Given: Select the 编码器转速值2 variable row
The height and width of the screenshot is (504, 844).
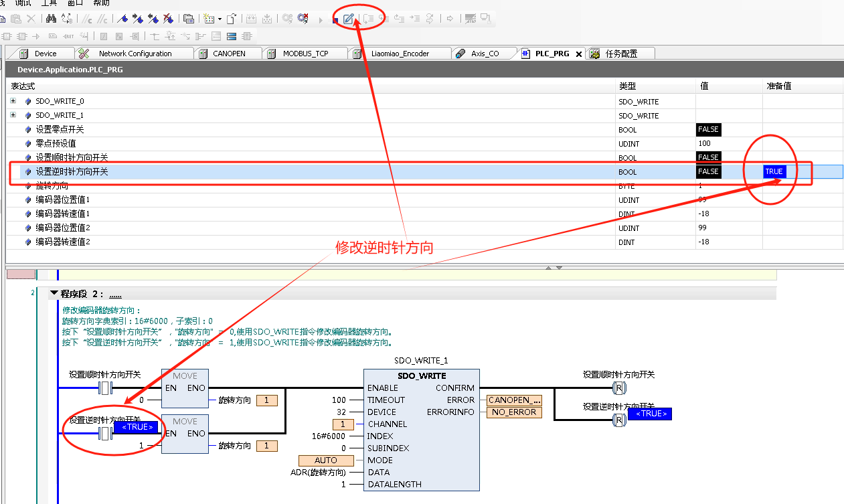Looking at the screenshot, I should pos(424,242).
